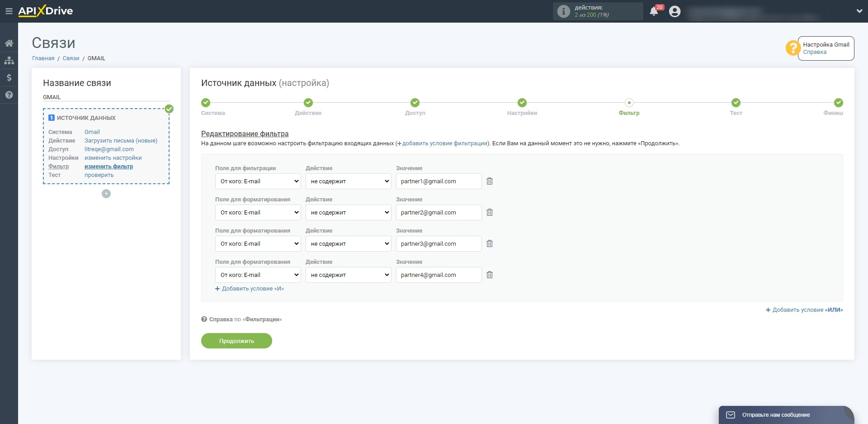
Task: Add a block with the round plus icon
Action: pos(106,194)
